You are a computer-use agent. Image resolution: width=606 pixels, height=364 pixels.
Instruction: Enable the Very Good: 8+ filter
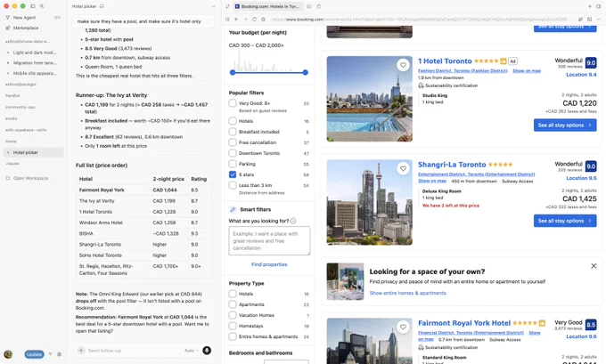click(233, 103)
